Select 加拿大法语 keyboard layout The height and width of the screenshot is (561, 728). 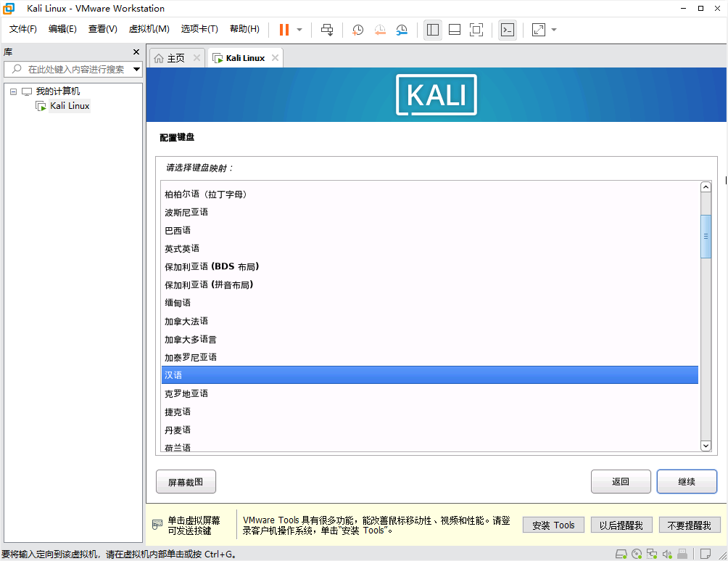pos(430,321)
